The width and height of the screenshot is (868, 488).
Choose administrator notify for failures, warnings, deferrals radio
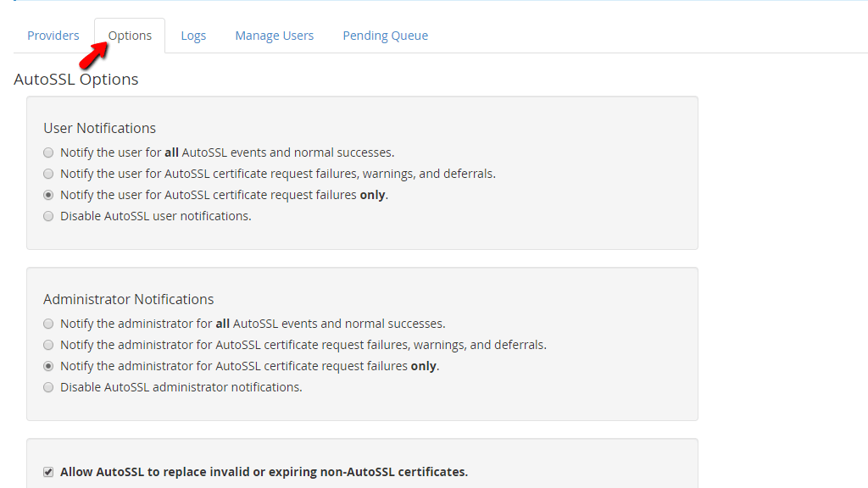point(48,345)
